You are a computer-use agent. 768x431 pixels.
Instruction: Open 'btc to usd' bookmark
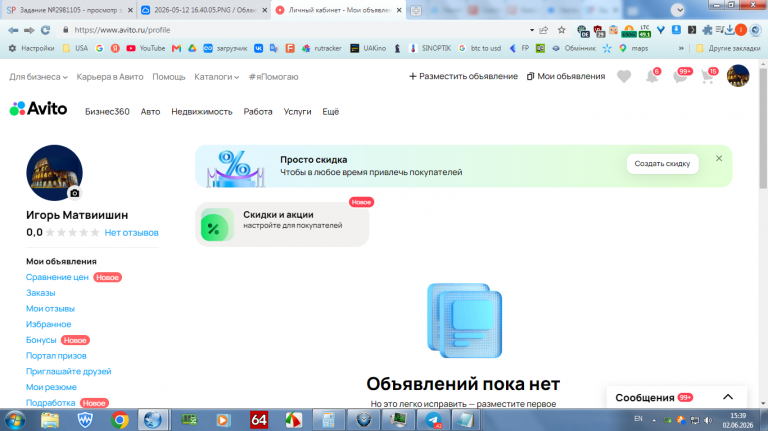point(480,48)
